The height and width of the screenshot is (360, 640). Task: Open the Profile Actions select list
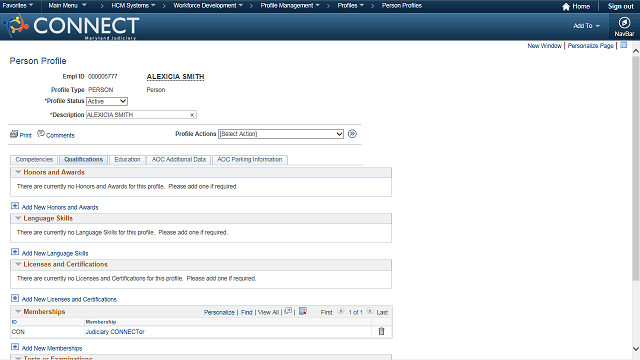pos(281,134)
